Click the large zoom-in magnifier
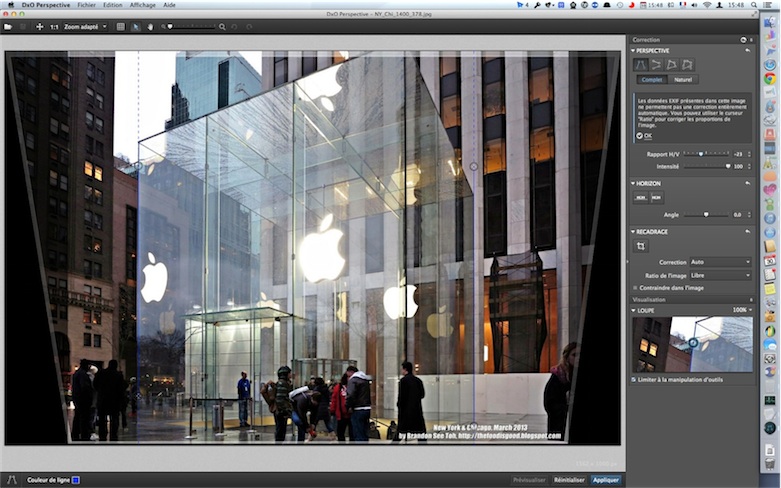Viewport: 781px width, 488px height. 222,27
